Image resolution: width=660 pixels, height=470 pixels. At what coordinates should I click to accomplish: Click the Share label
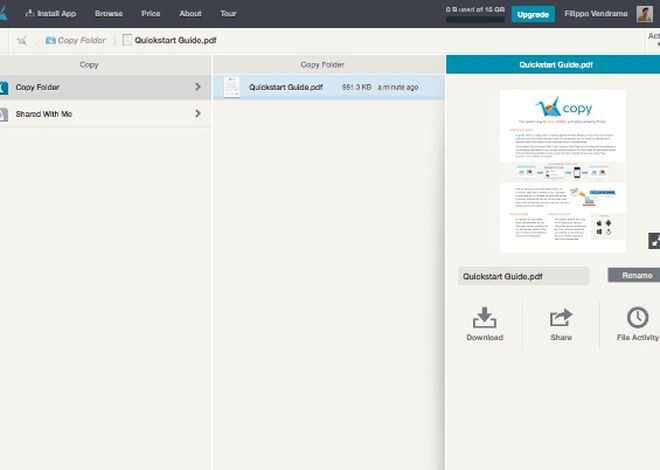pos(561,337)
